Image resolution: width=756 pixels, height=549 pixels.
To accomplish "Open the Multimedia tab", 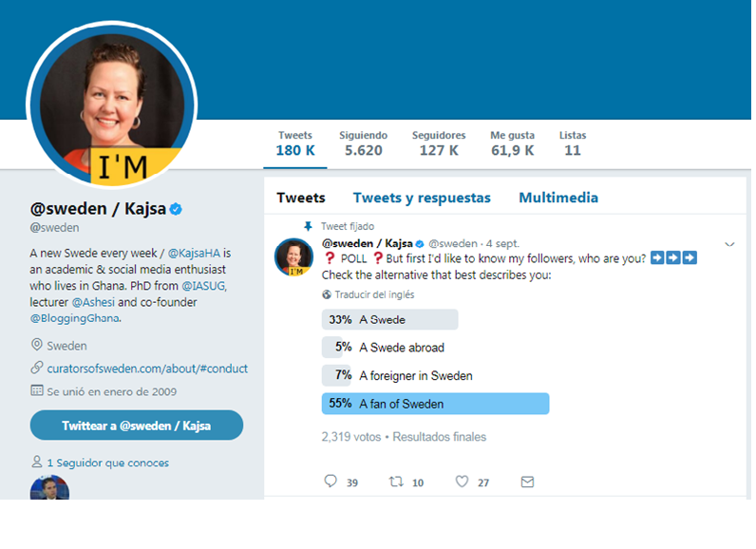I will coord(558,198).
